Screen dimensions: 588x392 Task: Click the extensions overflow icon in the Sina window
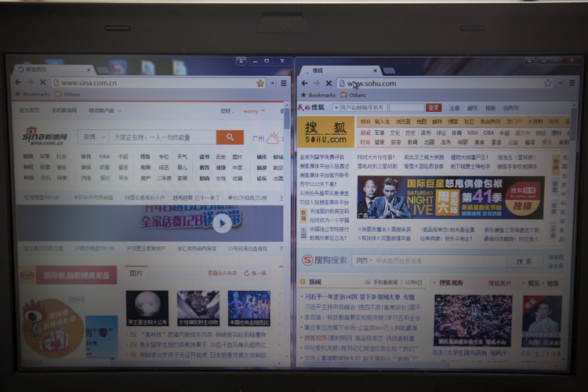pyautogui.click(x=273, y=83)
